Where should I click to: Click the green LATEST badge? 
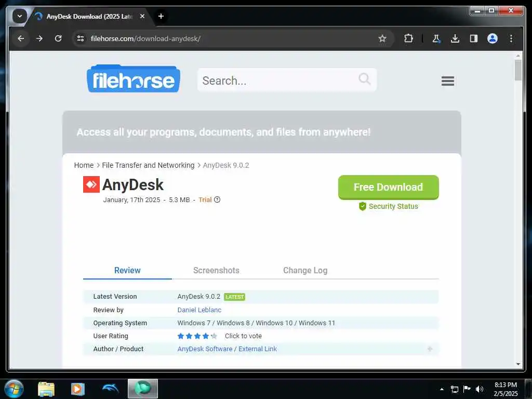234,297
